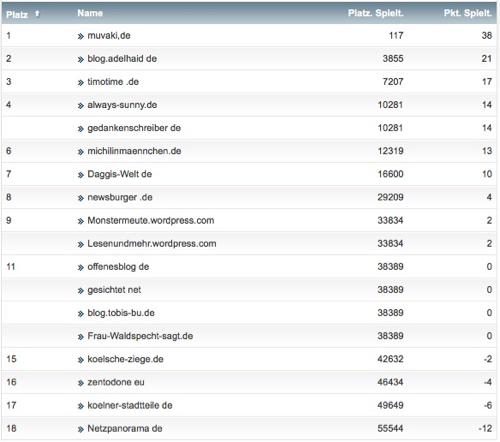This screenshot has width=500, height=442.
Task: Sort table by Platz column header
Action: point(17,15)
